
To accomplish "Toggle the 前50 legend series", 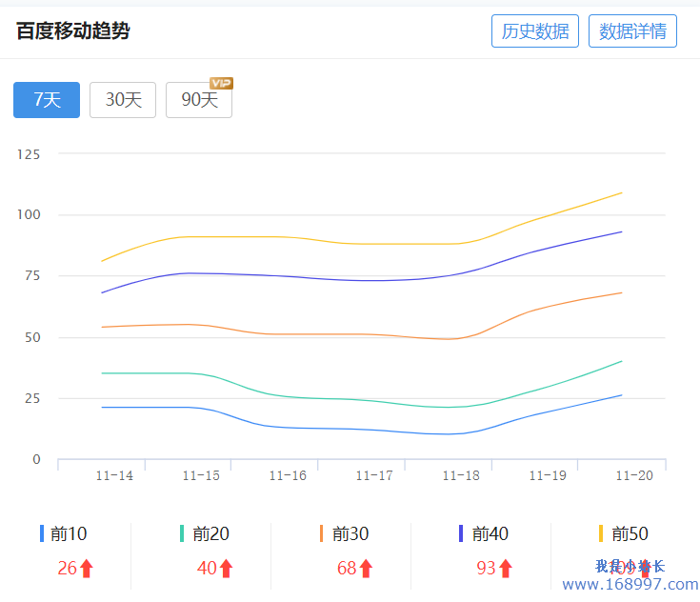I will (624, 533).
